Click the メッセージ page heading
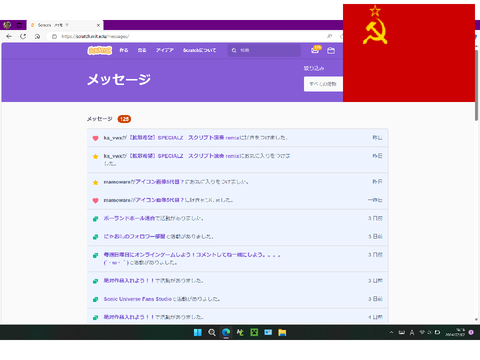480x360 pixels. click(x=119, y=79)
